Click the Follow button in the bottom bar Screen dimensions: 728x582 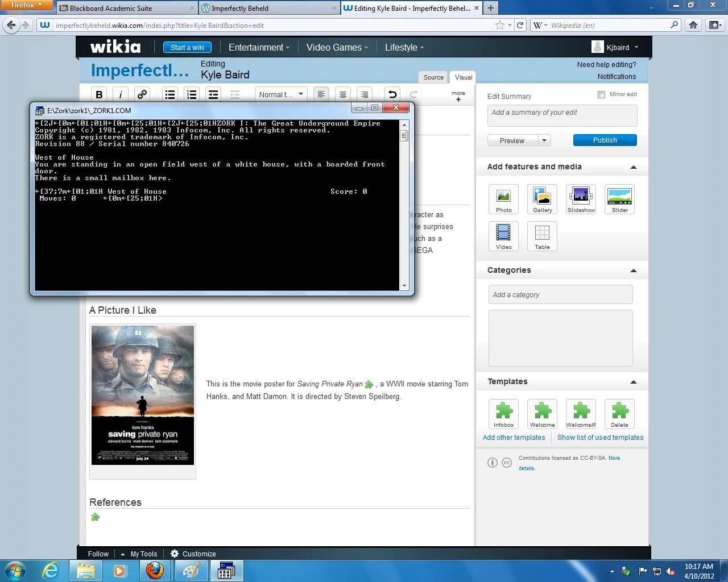98,554
